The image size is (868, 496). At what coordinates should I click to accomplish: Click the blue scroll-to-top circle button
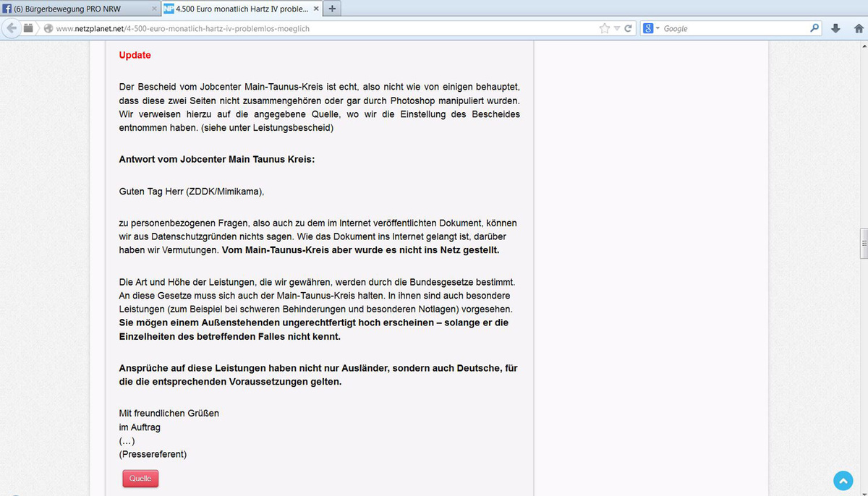click(x=843, y=480)
